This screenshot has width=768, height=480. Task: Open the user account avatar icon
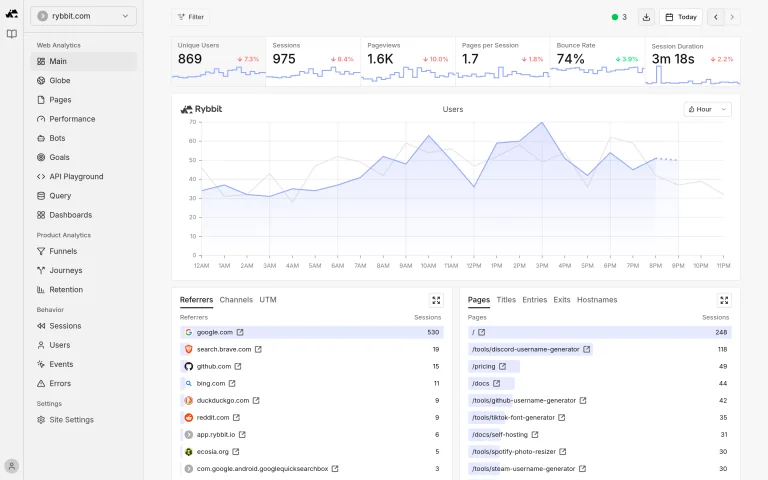(12, 466)
